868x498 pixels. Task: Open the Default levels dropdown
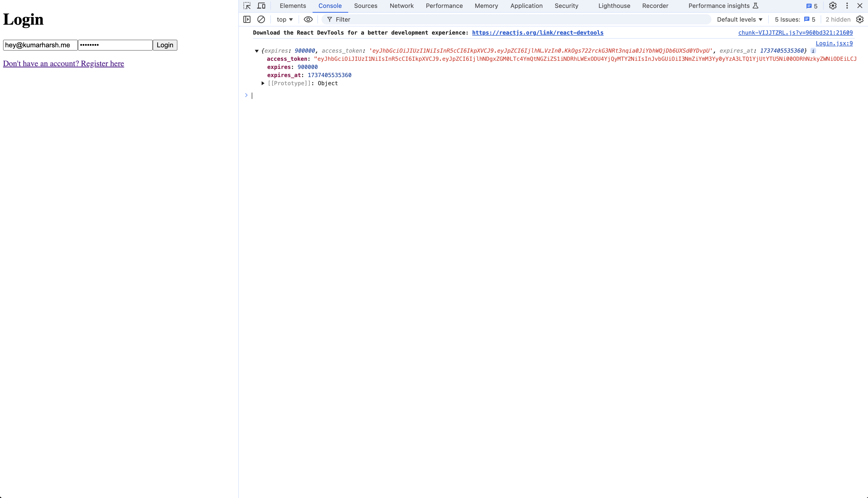click(x=740, y=20)
